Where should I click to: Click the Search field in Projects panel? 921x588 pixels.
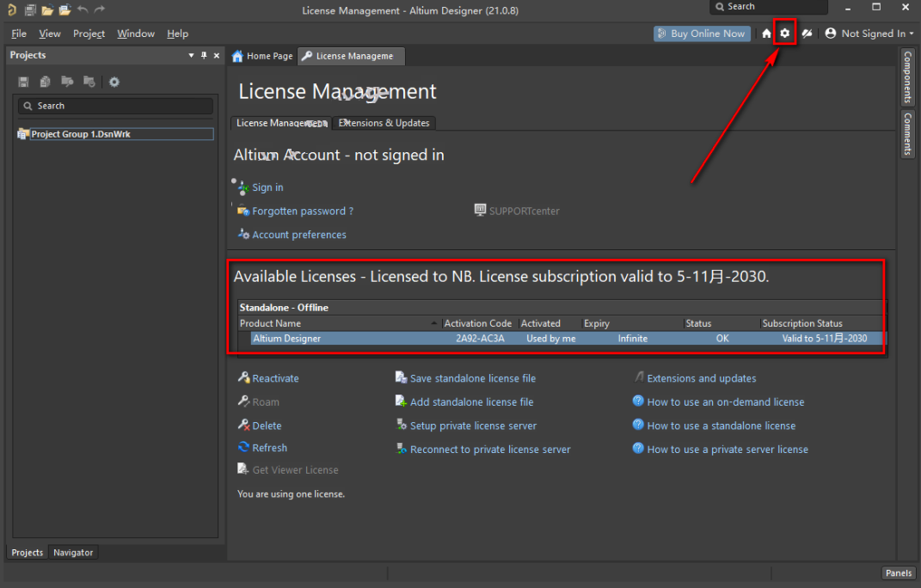click(x=115, y=106)
